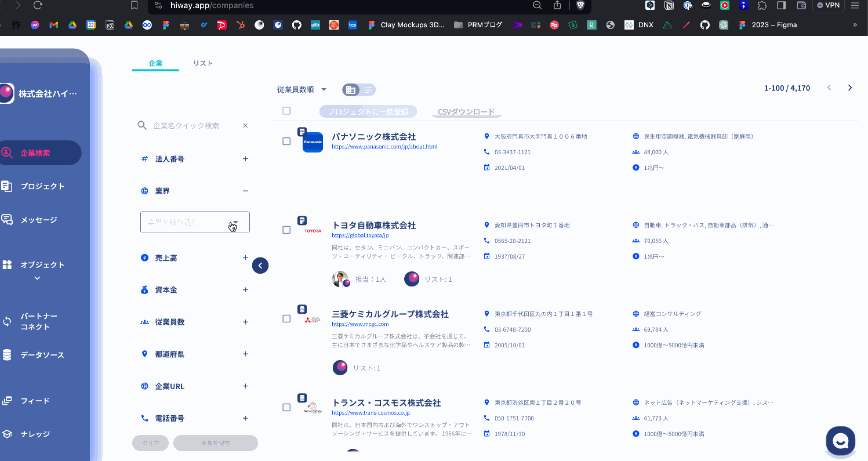Show more bookmarks with the overflow chevron
The image size is (868, 461).
tap(855, 25)
